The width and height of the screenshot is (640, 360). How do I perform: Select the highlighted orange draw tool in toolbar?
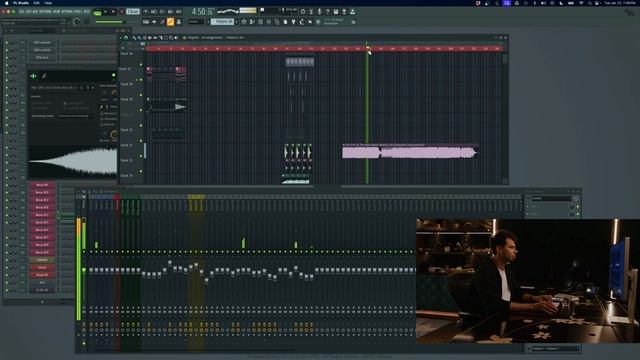pos(171,22)
